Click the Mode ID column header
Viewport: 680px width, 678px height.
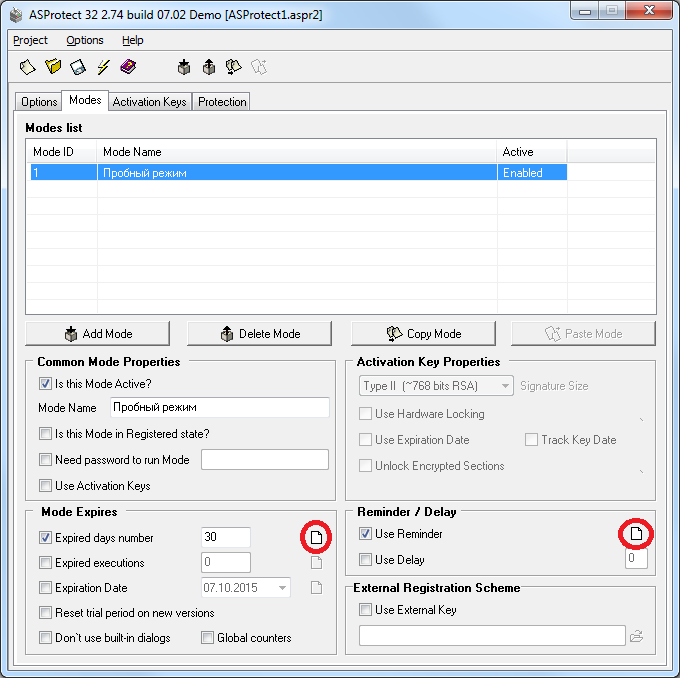[61, 152]
